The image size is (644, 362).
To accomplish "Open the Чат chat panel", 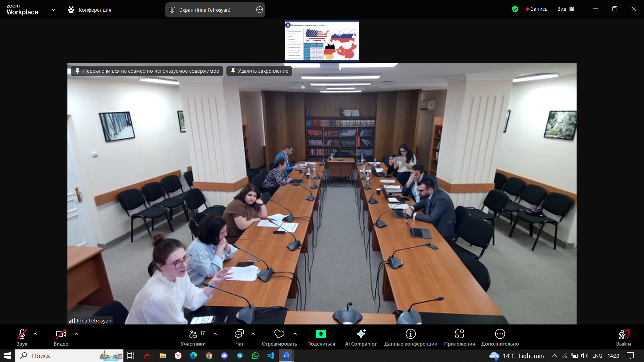I will point(239,337).
